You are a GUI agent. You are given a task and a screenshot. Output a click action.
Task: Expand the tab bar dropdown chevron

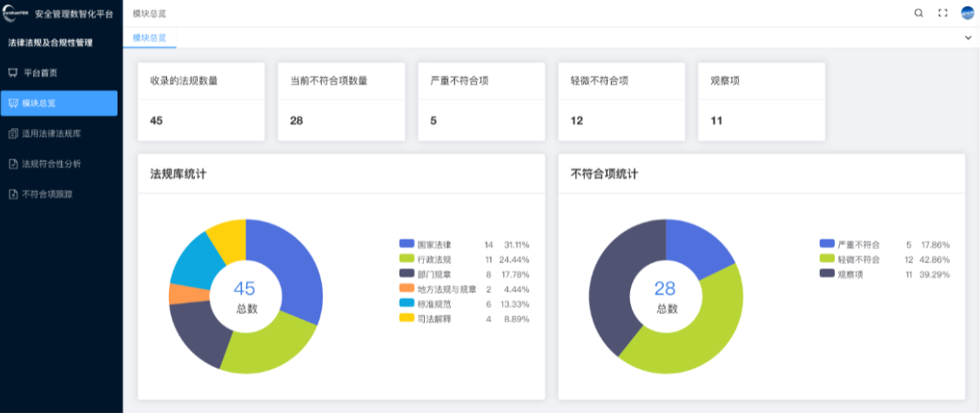(968, 38)
